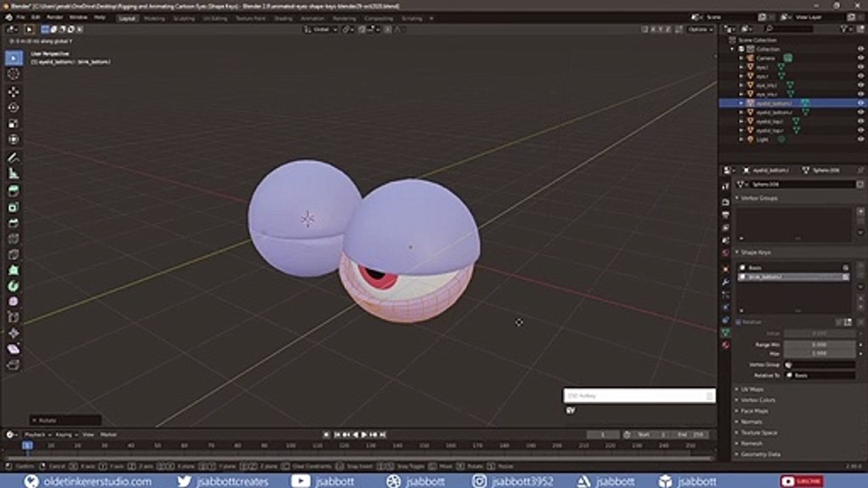Click the Range Max value field
The image size is (868, 488).
(x=819, y=353)
